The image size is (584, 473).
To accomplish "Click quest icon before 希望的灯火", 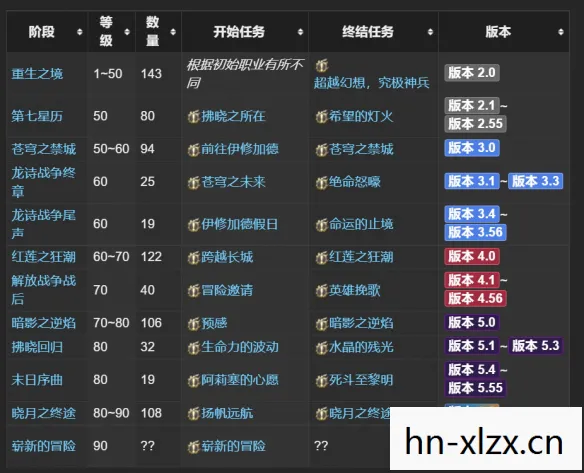I will [x=322, y=117].
